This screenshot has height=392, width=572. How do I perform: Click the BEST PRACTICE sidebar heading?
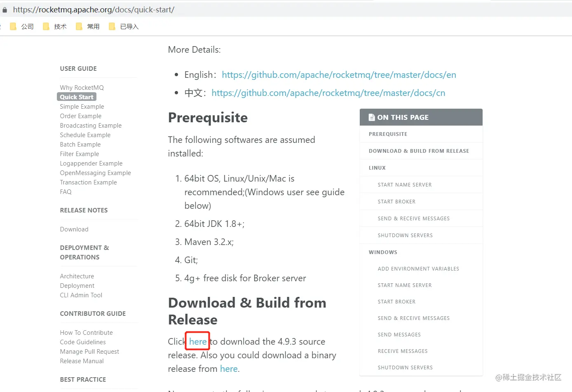83,379
